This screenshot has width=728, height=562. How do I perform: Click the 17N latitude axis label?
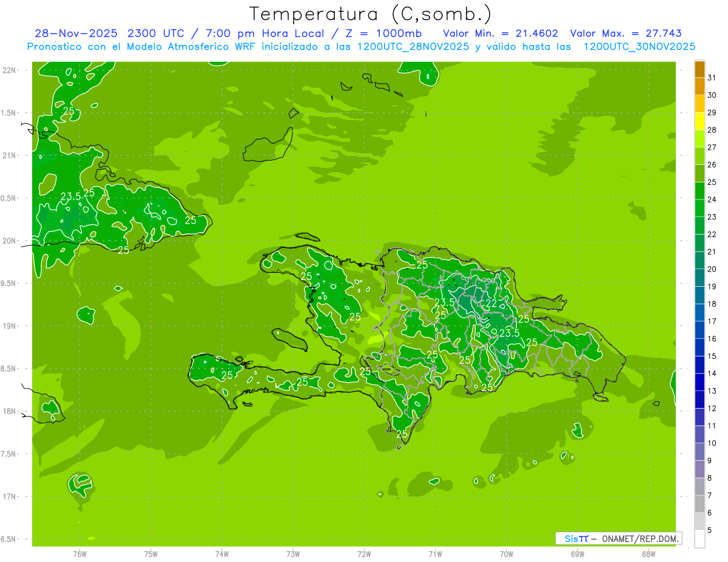(11, 497)
